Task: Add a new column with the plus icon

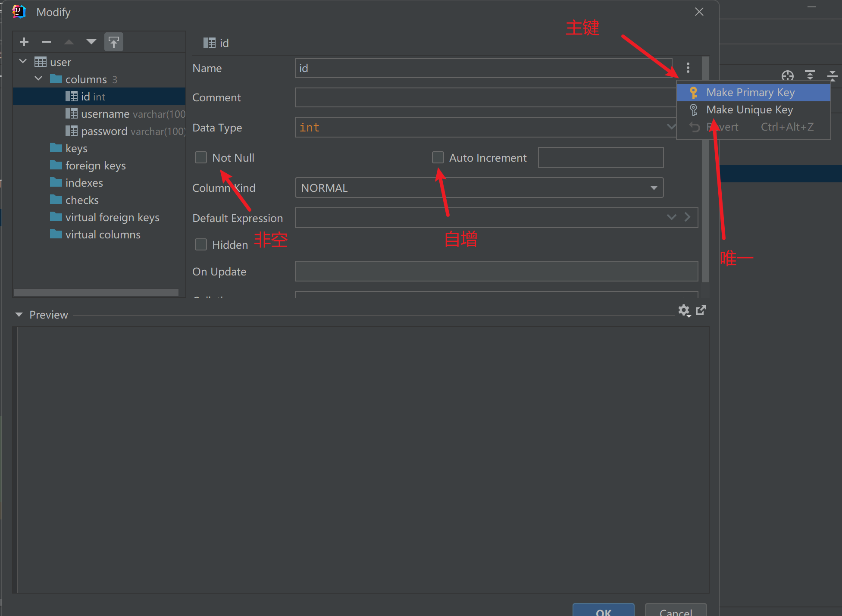Action: pyautogui.click(x=24, y=42)
